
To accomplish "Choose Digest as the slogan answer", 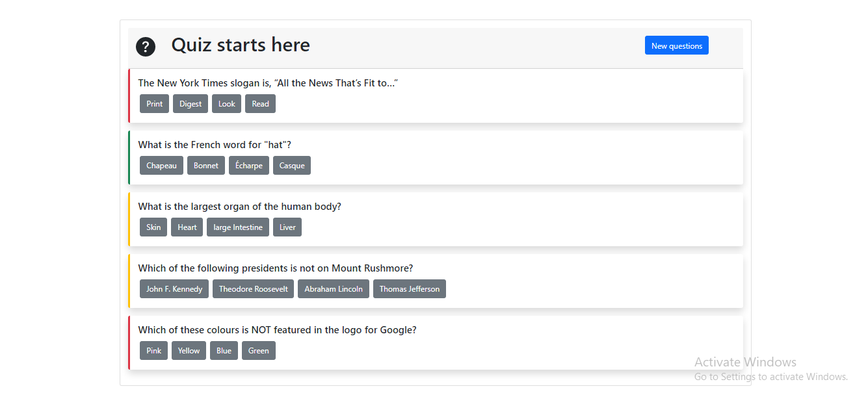I will coord(191,104).
